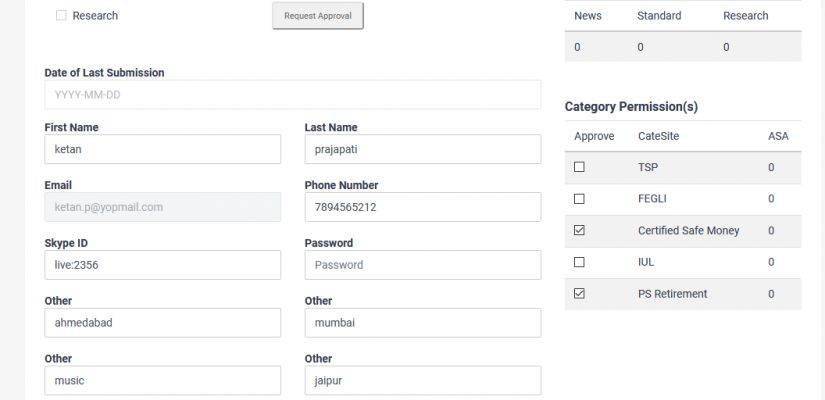Focus the Other field containing jaipur
The image size is (825, 400).
click(x=422, y=381)
